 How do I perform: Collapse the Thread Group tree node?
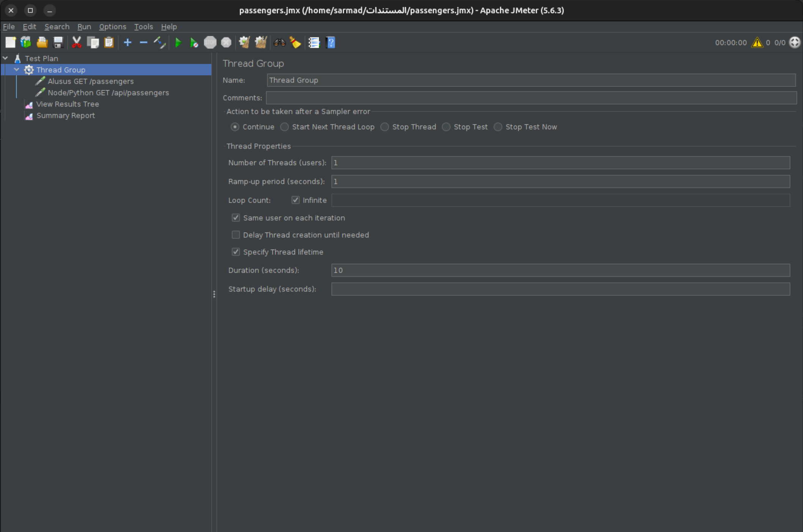tap(16, 70)
